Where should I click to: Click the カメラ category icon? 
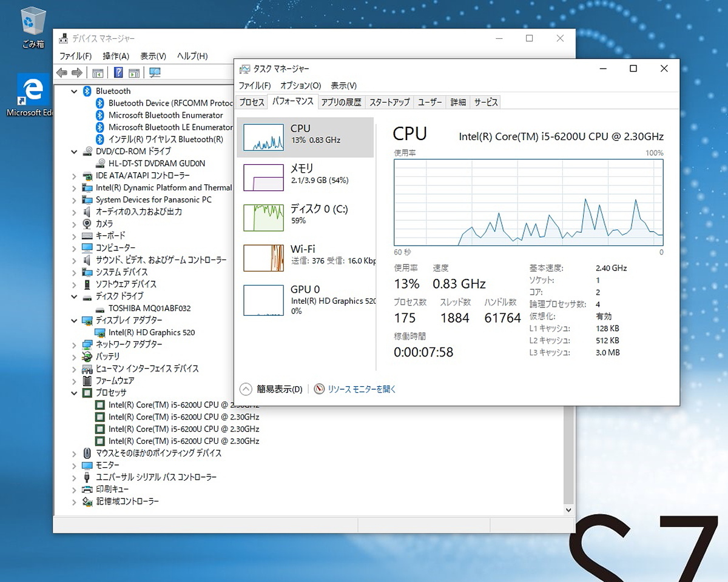tap(87, 224)
